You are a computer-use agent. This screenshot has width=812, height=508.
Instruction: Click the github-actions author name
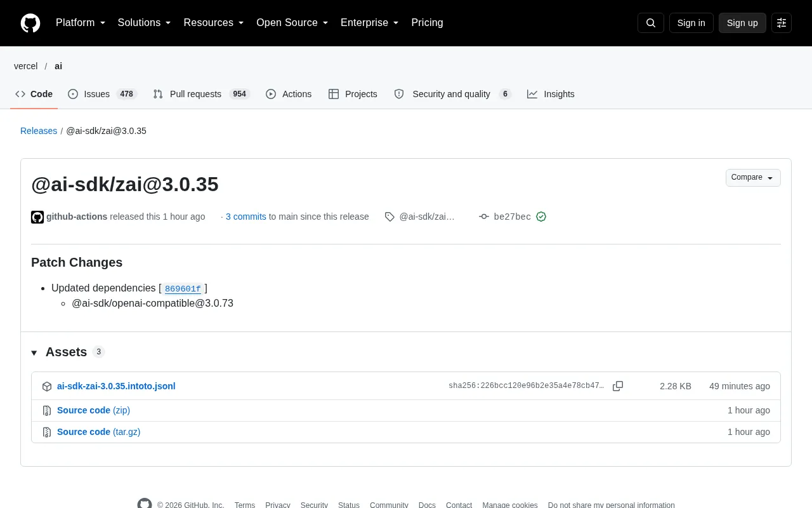point(77,217)
